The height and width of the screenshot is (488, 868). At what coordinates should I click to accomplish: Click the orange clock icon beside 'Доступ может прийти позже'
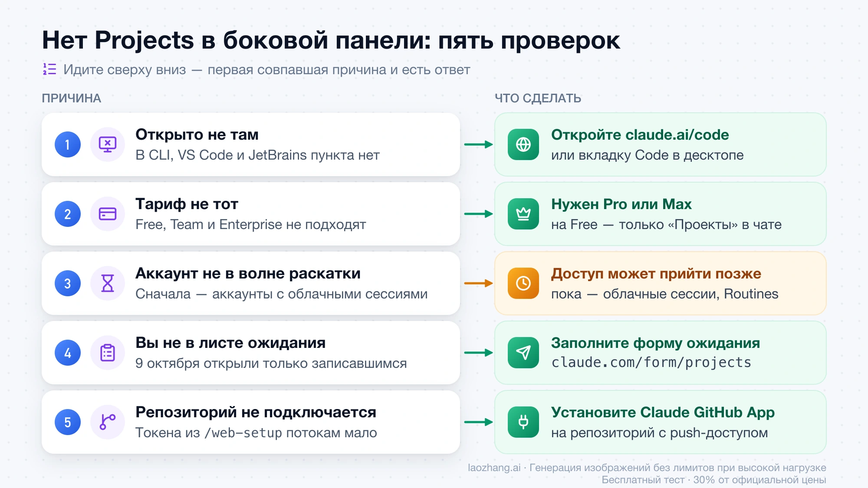coord(523,283)
